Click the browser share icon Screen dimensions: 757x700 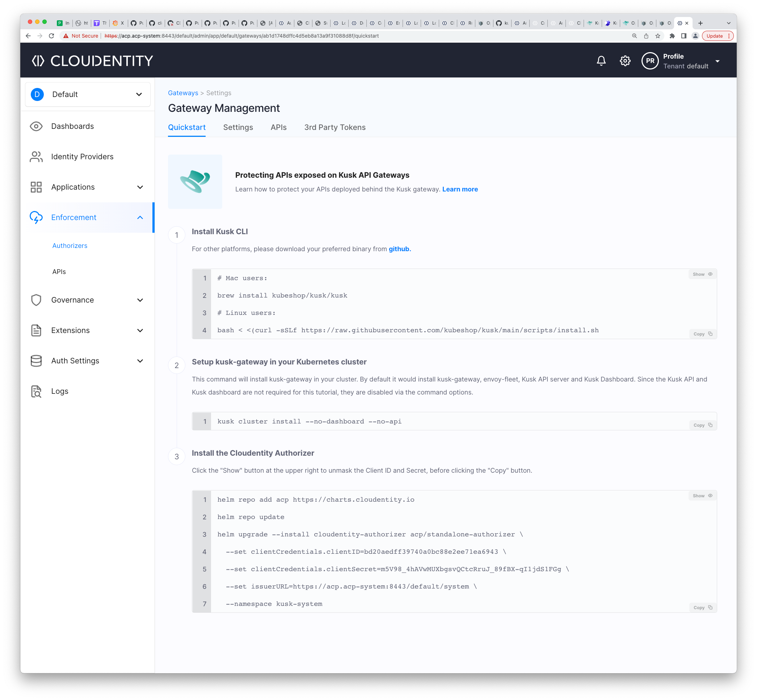coord(646,35)
